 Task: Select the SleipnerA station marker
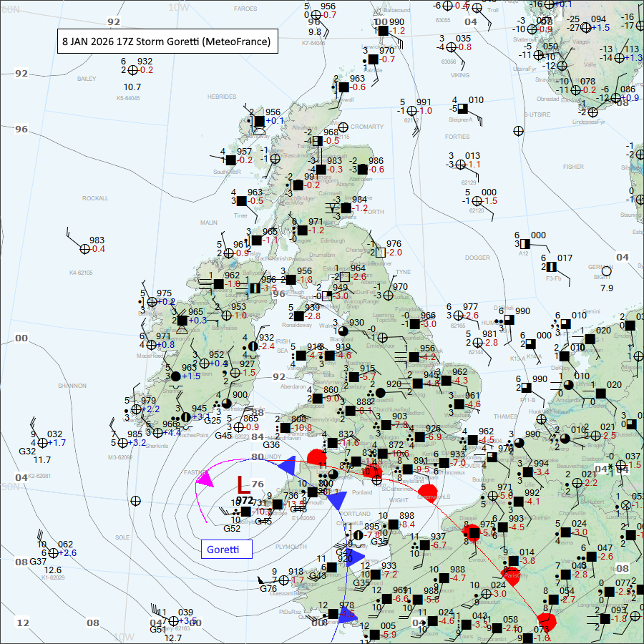463,108
